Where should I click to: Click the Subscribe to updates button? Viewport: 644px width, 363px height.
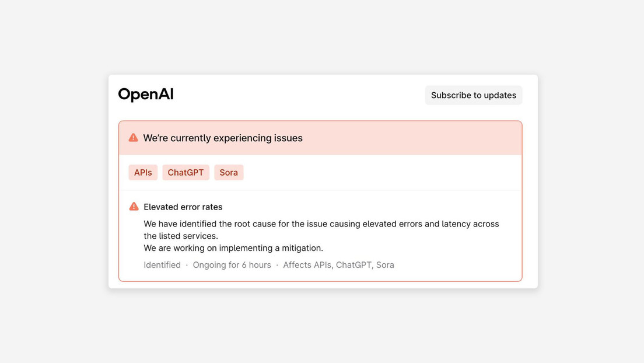[x=474, y=95]
